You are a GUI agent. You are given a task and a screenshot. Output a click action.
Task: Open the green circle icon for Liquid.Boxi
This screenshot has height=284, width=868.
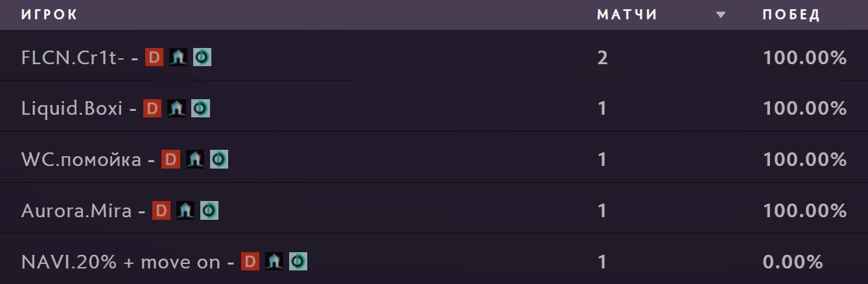click(200, 108)
